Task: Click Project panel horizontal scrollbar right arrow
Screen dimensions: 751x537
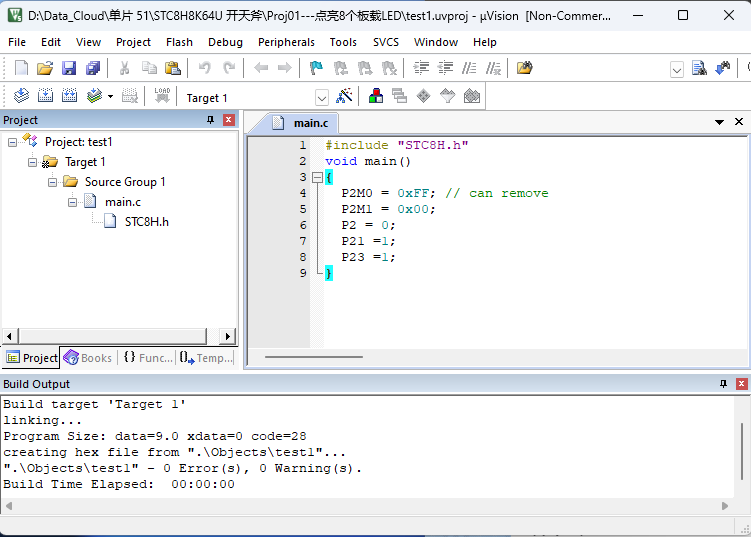Action: pyautogui.click(x=228, y=336)
